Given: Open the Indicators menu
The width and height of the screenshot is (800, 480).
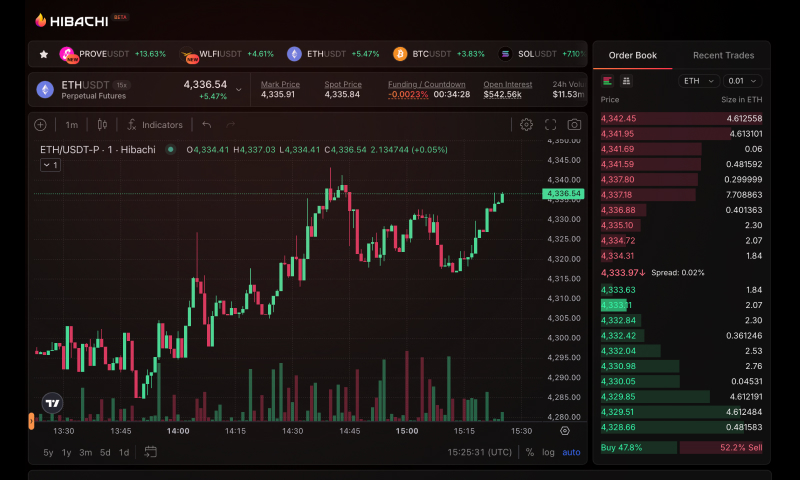Looking at the screenshot, I should pos(154,125).
